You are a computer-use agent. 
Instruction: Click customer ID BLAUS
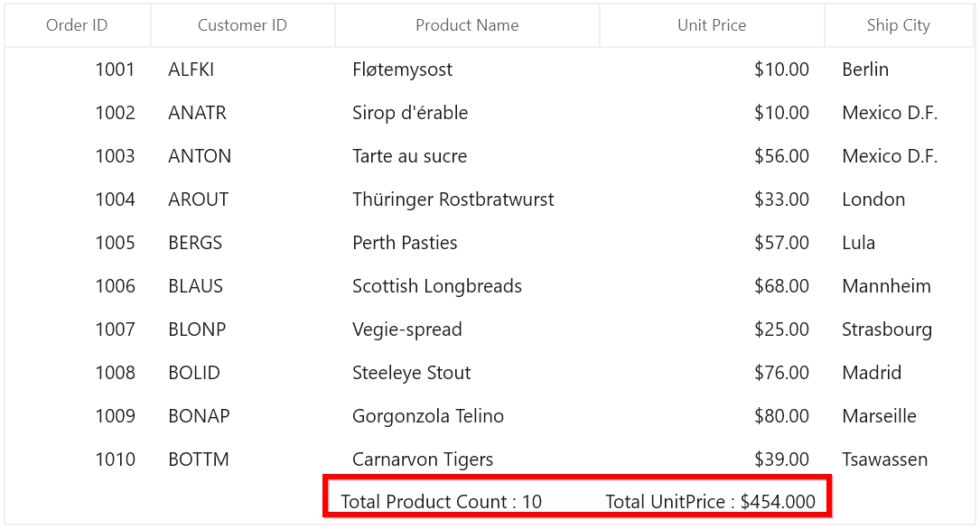196,286
